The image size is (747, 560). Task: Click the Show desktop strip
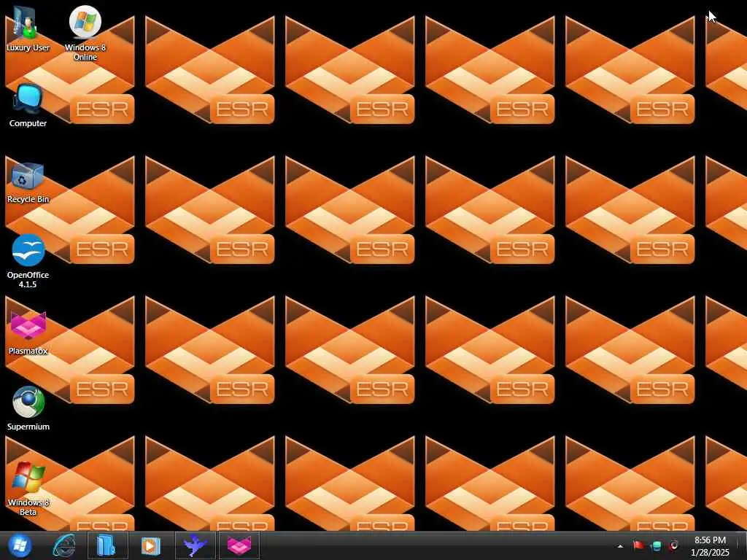click(742, 545)
